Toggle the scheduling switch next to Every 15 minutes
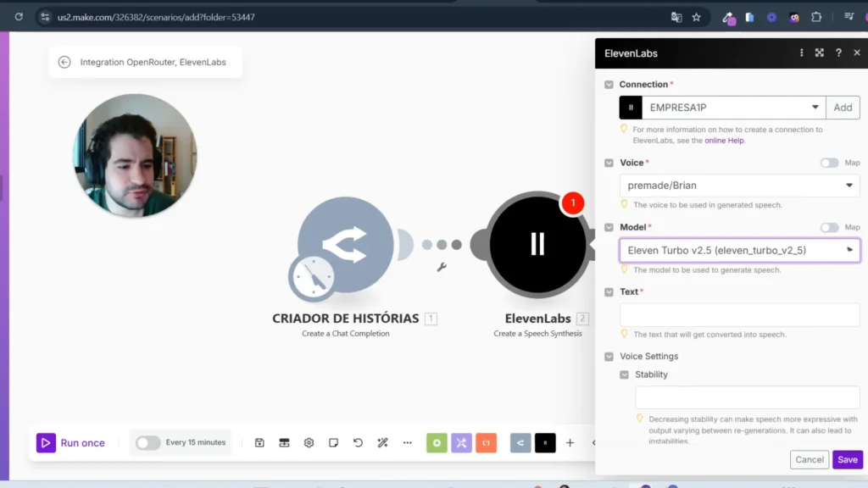 pos(147,442)
